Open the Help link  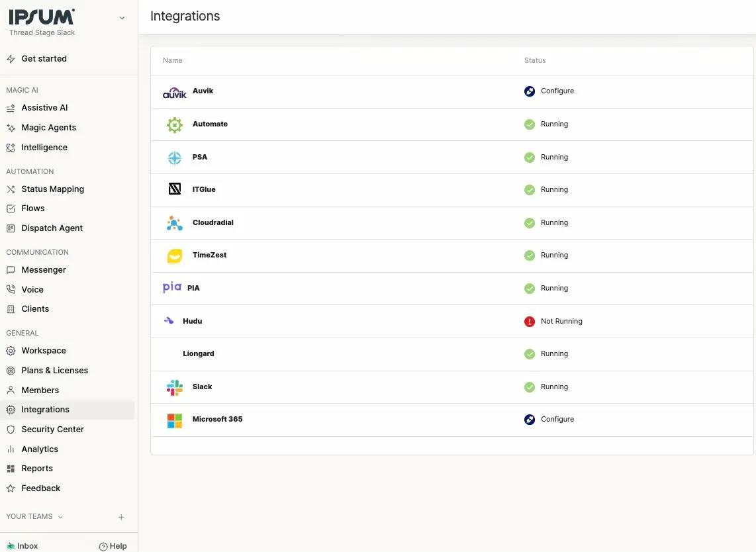coord(113,546)
